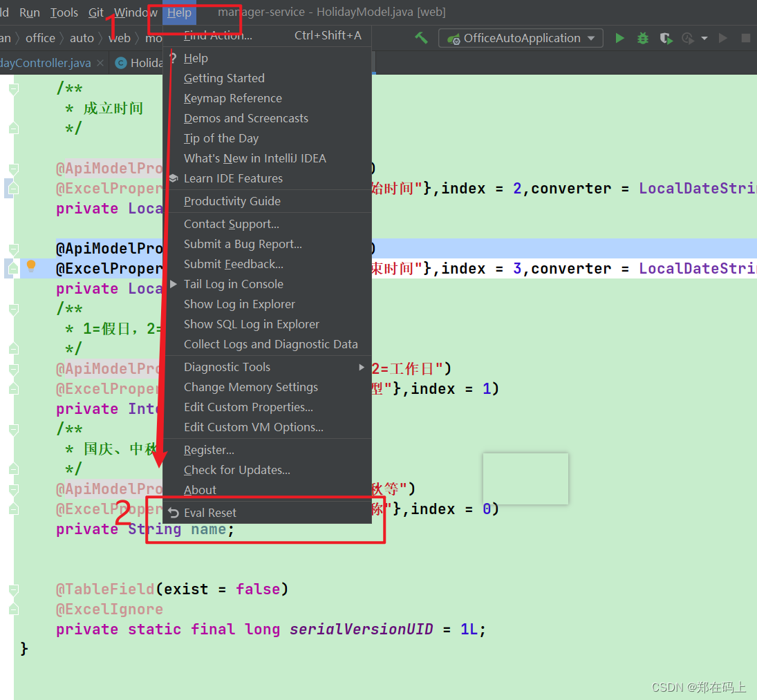Select the Help entry with question mark

(268, 58)
